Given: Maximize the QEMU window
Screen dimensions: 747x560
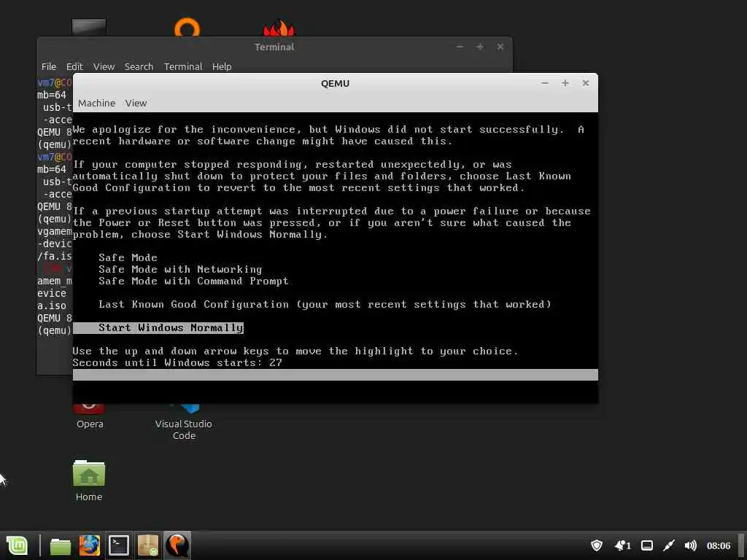Looking at the screenshot, I should click(565, 83).
